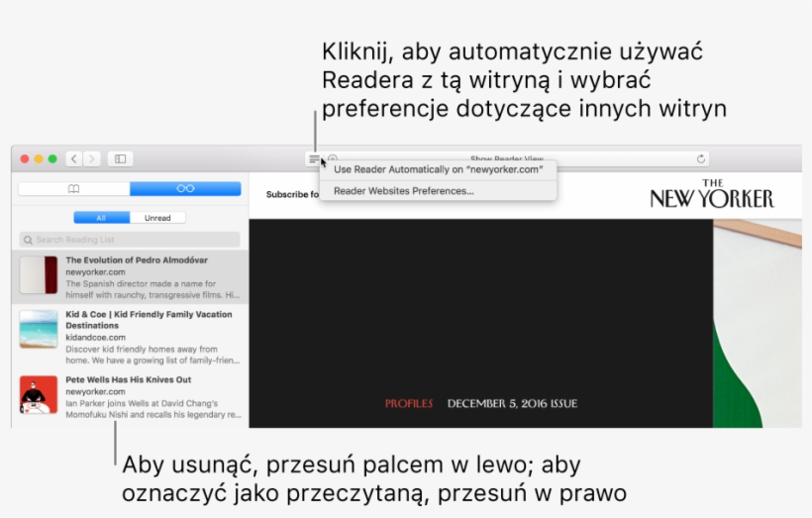Choose Use Reader Automatically on "newyorker.com"
Screen dimensions: 812x518
[438, 169]
